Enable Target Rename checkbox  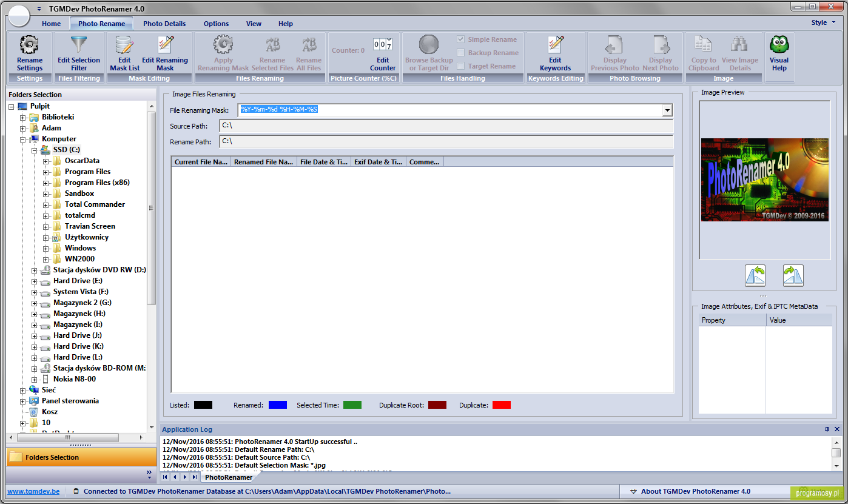(461, 66)
